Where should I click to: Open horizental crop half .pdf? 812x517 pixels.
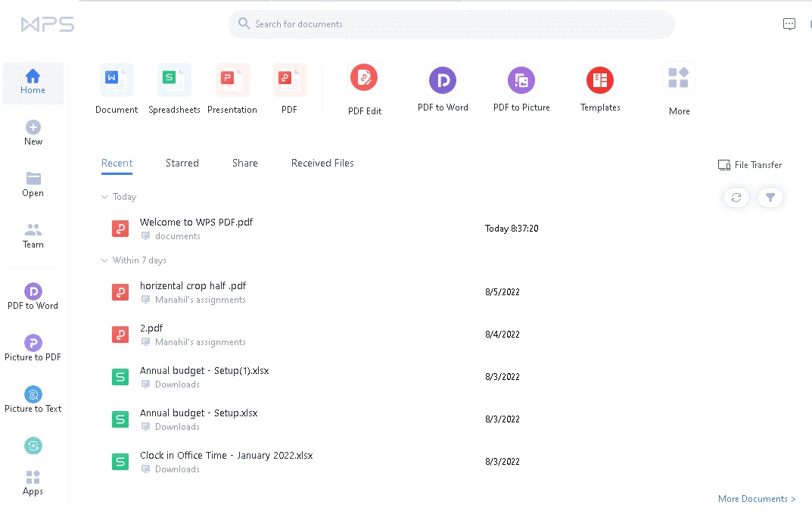pyautogui.click(x=193, y=286)
